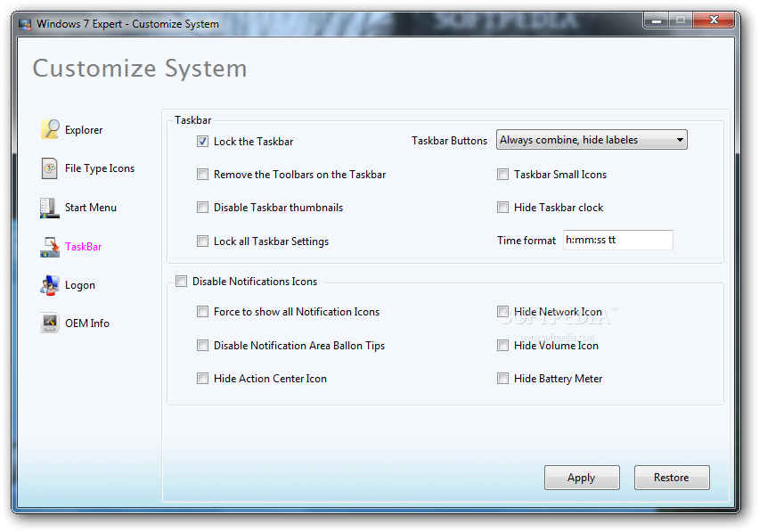Click the Time format input field
Image resolution: width=759 pixels, height=532 pixels.
point(617,240)
